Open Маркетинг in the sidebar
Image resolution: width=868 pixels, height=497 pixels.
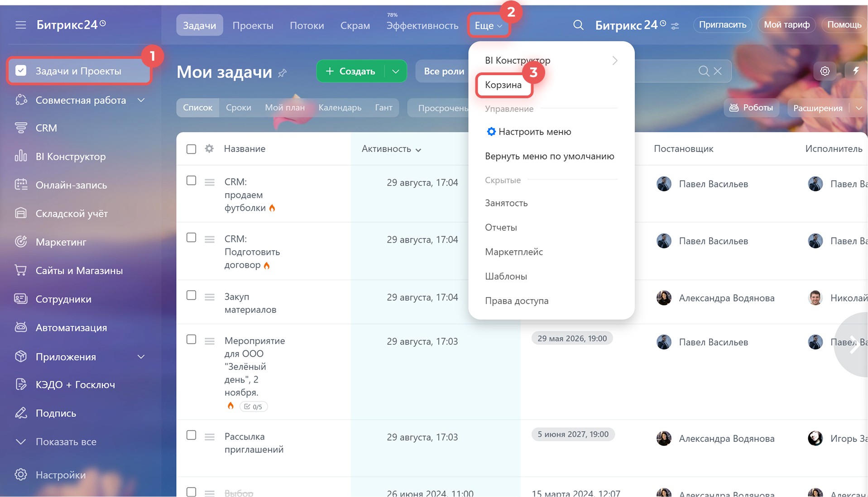tap(61, 242)
